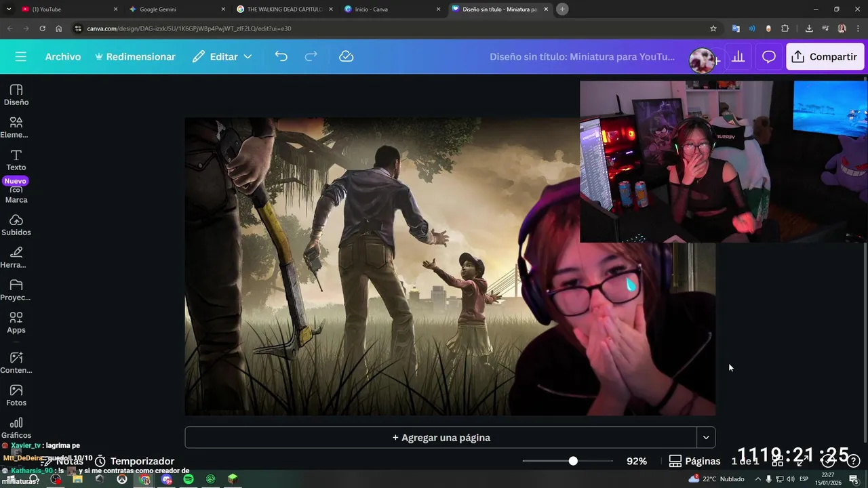Open the Subidos uploads panel

click(x=16, y=225)
